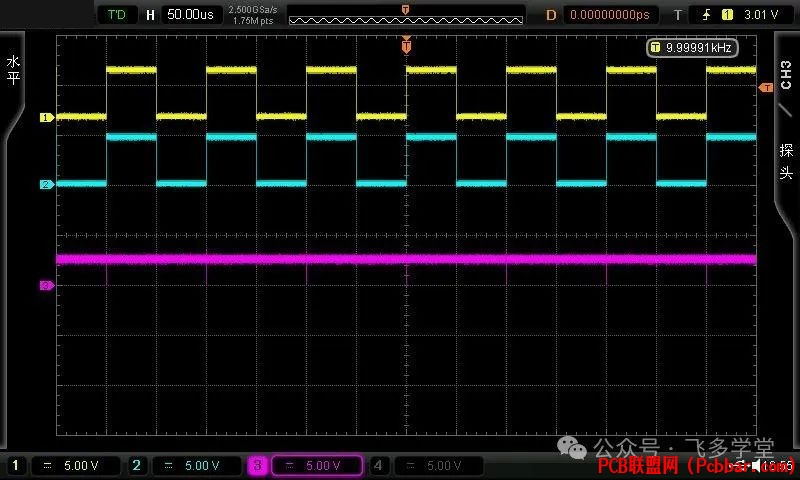Open the CH3 side menu tab
The width and height of the screenshot is (800, 480).
[x=786, y=74]
